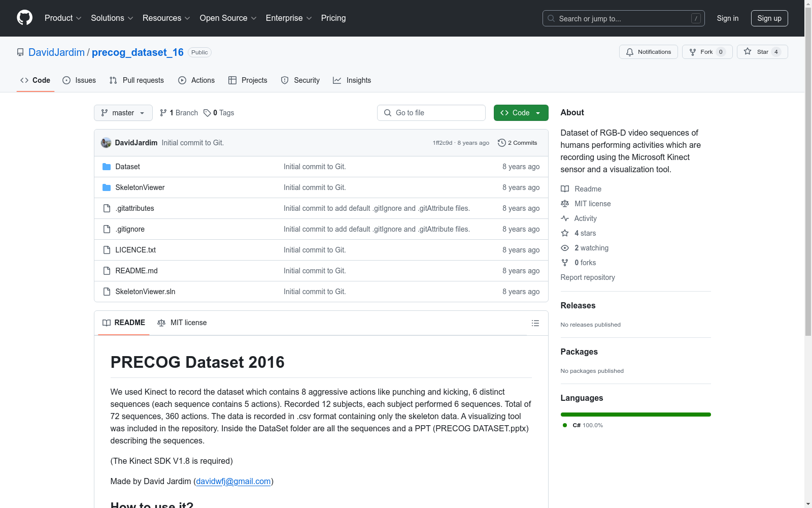Click the Sign up button
Viewport: 812px width, 508px height.
click(x=769, y=18)
